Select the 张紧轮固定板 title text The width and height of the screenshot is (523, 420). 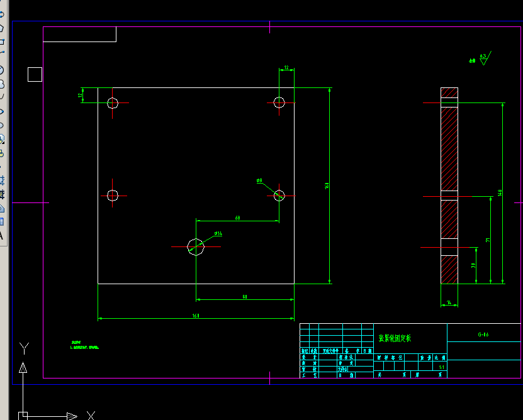click(x=395, y=338)
